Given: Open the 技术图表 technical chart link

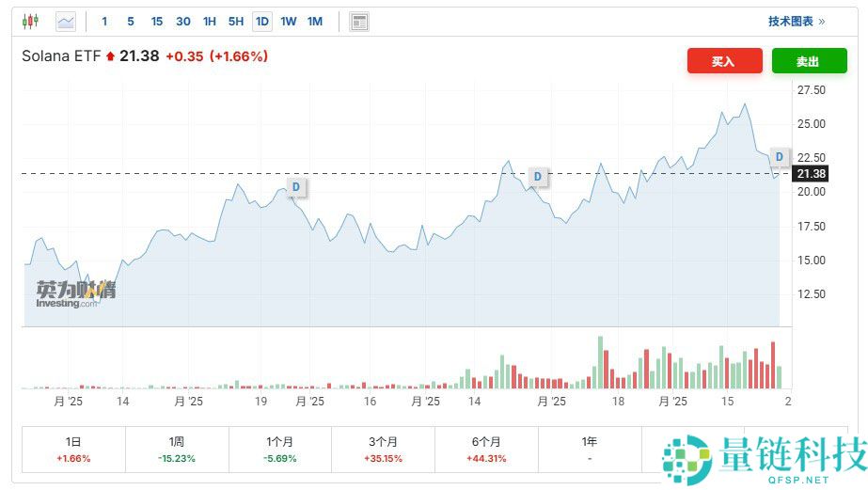Looking at the screenshot, I should click(796, 21).
